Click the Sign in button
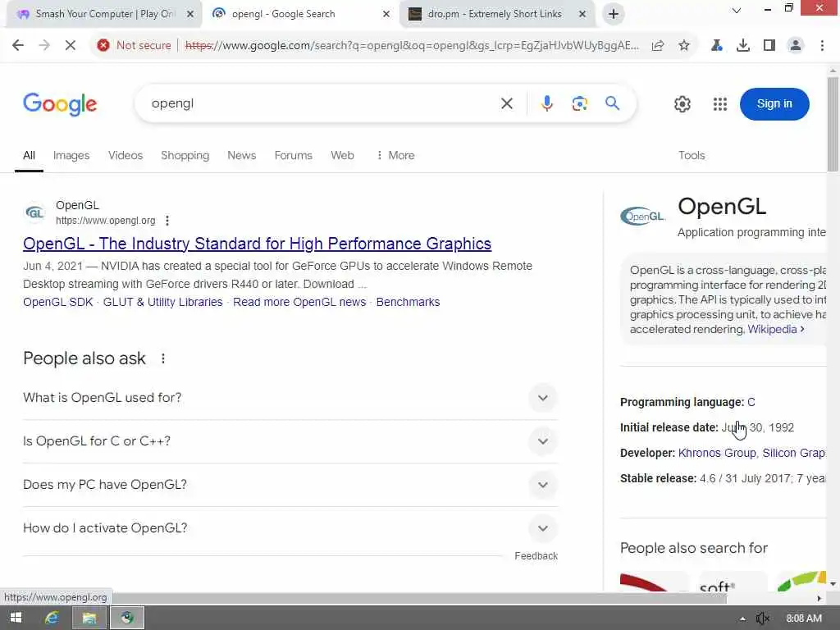This screenshot has height=630, width=840. (x=774, y=104)
